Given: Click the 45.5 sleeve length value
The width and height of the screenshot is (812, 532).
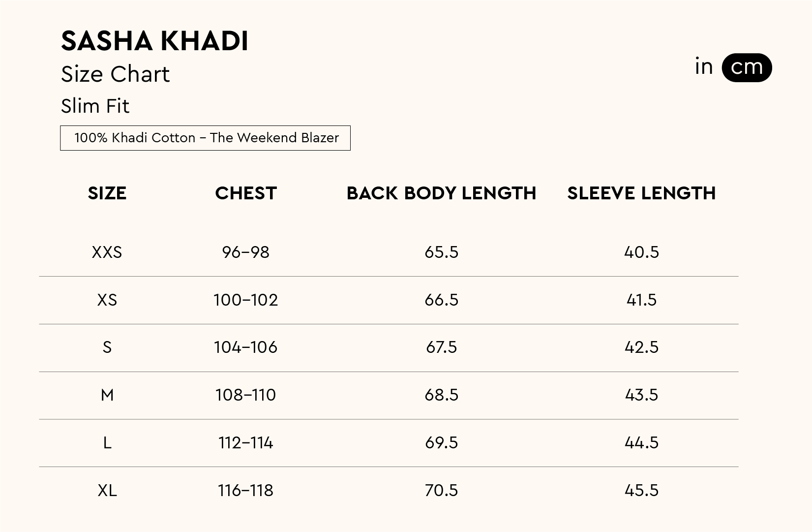Looking at the screenshot, I should [641, 491].
